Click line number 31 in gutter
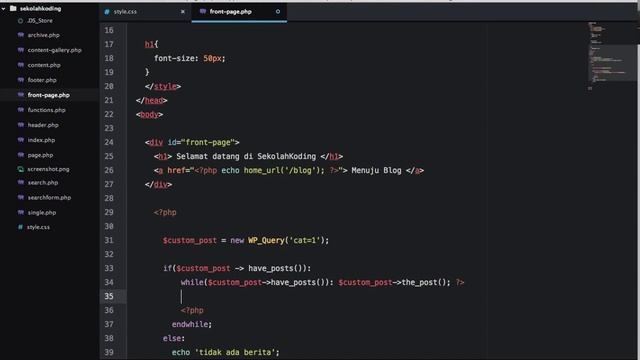 click(109, 240)
